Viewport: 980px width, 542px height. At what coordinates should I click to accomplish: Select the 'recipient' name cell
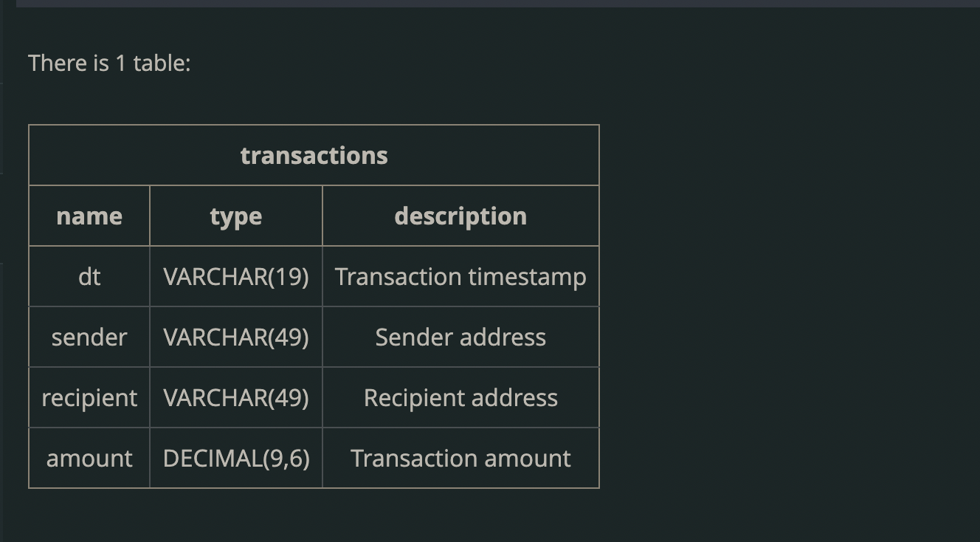pos(89,398)
